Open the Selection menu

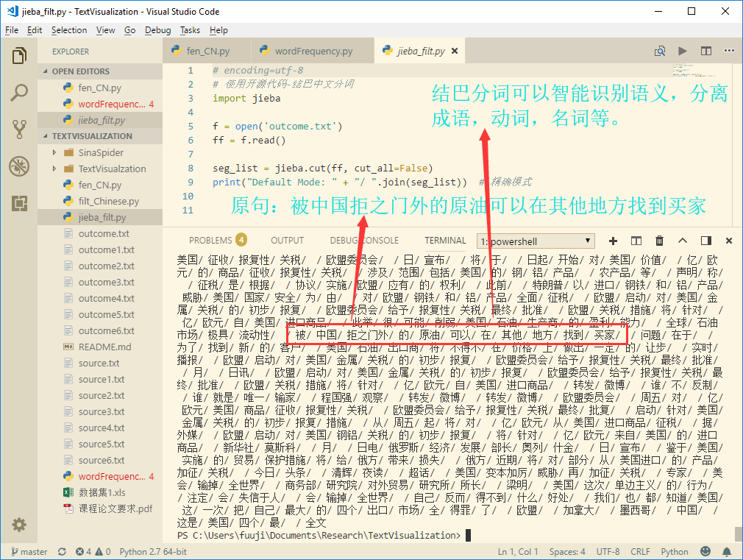coord(69,30)
